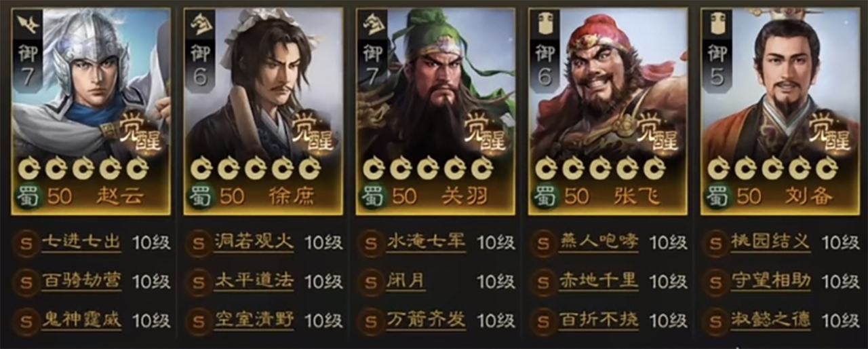Open the 百骑劫营 skill

click(81, 281)
